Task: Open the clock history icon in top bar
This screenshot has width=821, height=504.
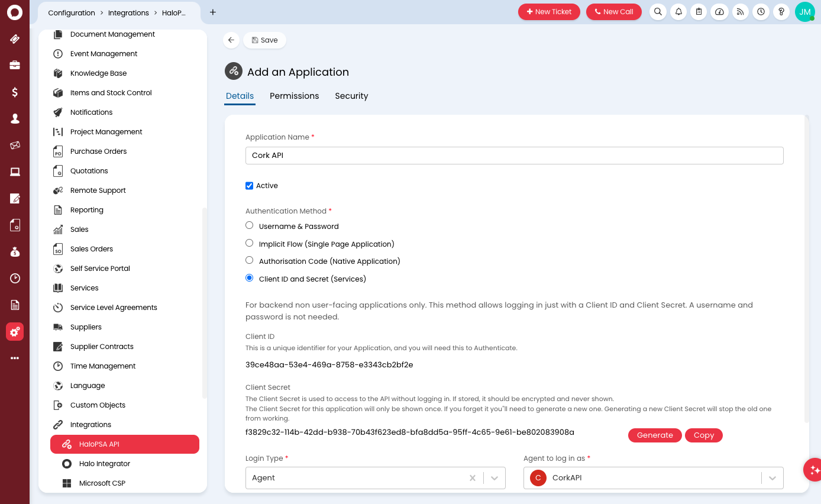Action: click(761, 12)
